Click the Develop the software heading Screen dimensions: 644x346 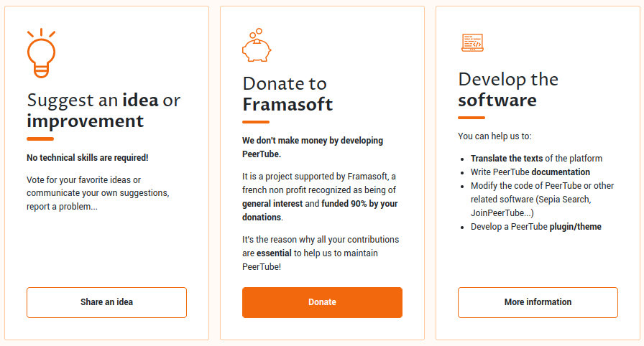[507, 89]
